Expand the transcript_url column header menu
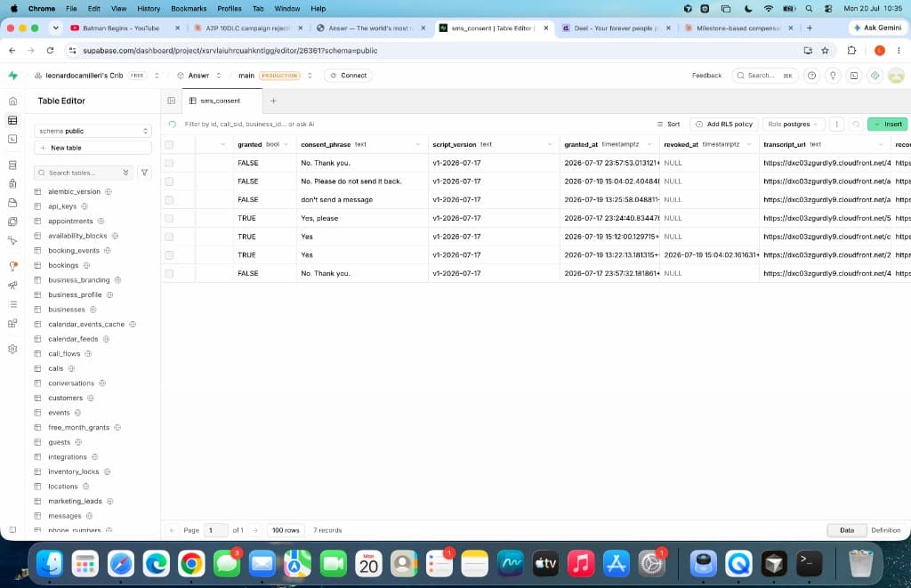911x588 pixels. click(x=882, y=145)
